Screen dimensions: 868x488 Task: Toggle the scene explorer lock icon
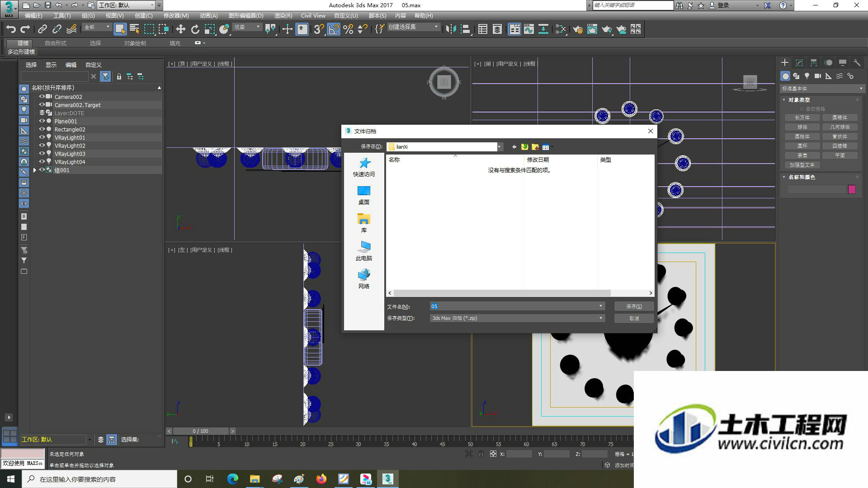pyautogui.click(x=119, y=76)
